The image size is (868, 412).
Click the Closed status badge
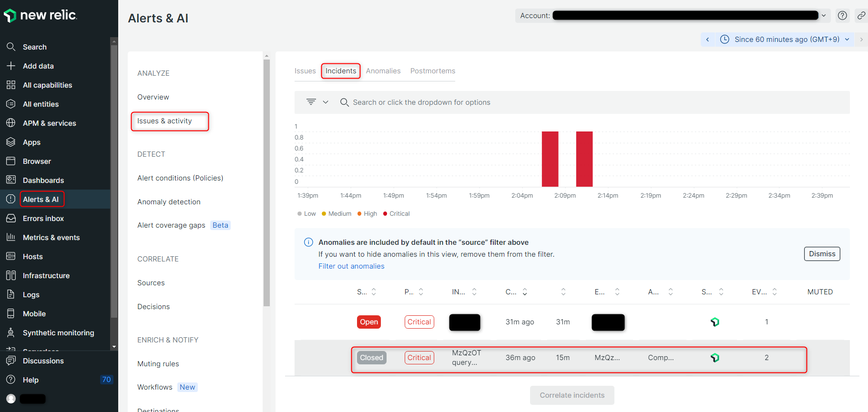[371, 358]
